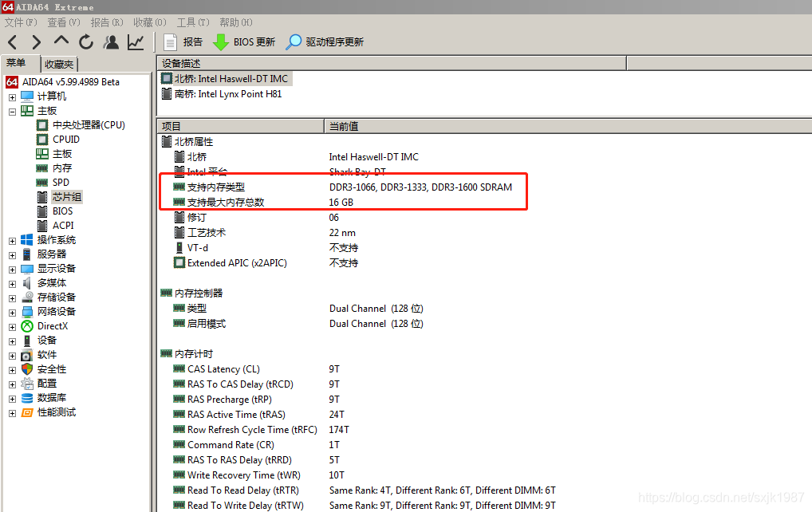812x512 pixels.
Task: Expand the 设备 tree node
Action: click(x=13, y=341)
